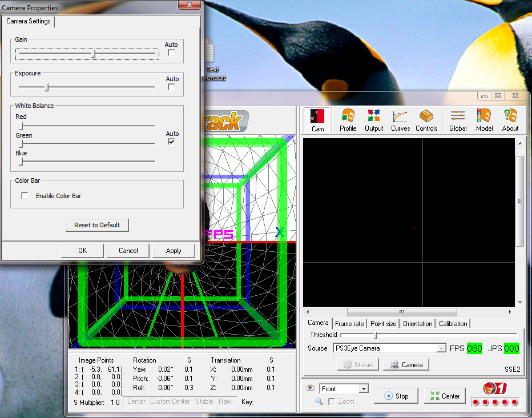
Task: Open the Global settings icon
Action: [458, 120]
